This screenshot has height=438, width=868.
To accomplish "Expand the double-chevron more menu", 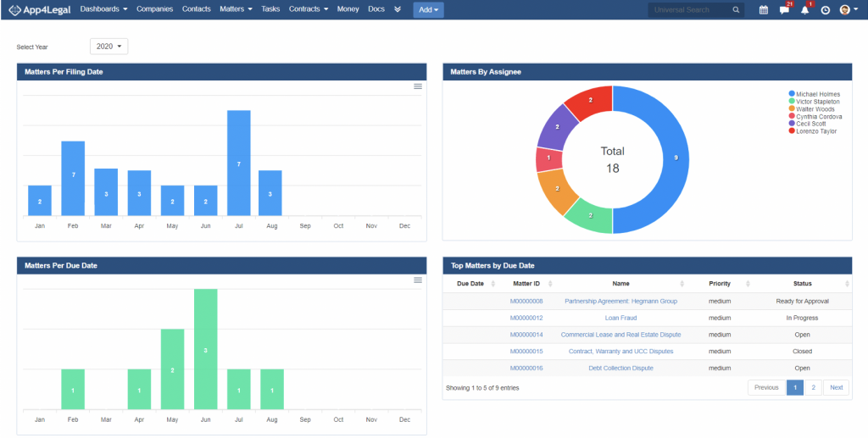I will [398, 9].
